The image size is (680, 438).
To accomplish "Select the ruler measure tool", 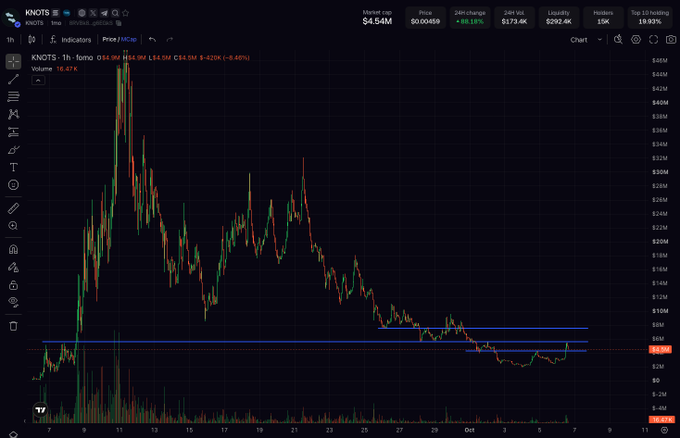I will click(13, 209).
